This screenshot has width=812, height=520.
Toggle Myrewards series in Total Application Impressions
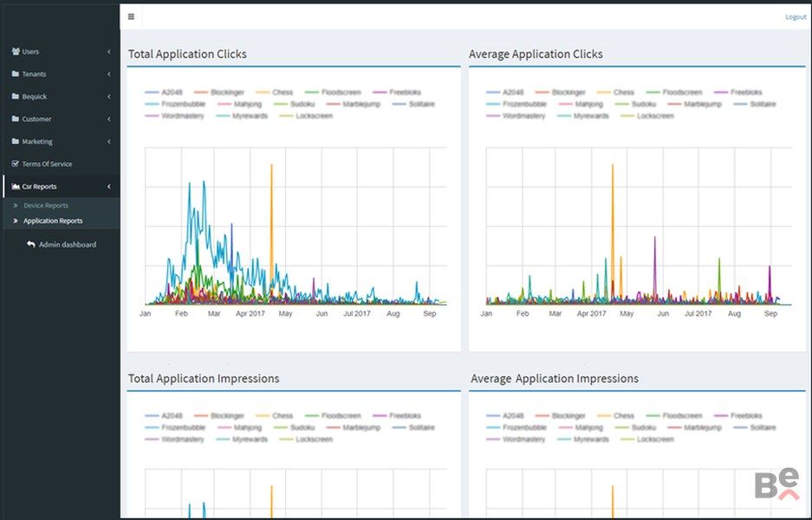pos(242,439)
